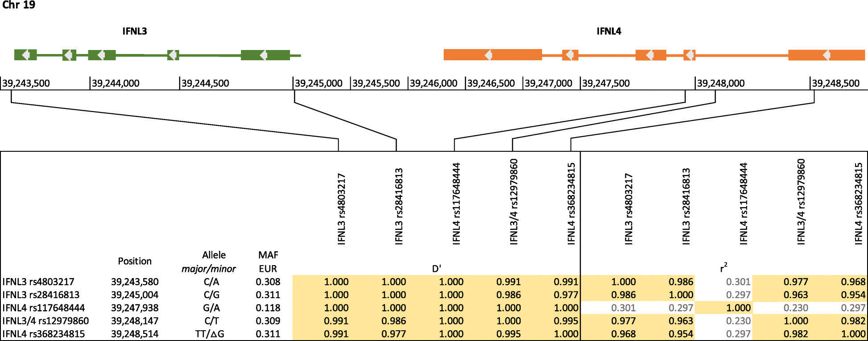Click D' 0.995 in the rs12979860 row
This screenshot has width=868, height=341.
[566, 321]
